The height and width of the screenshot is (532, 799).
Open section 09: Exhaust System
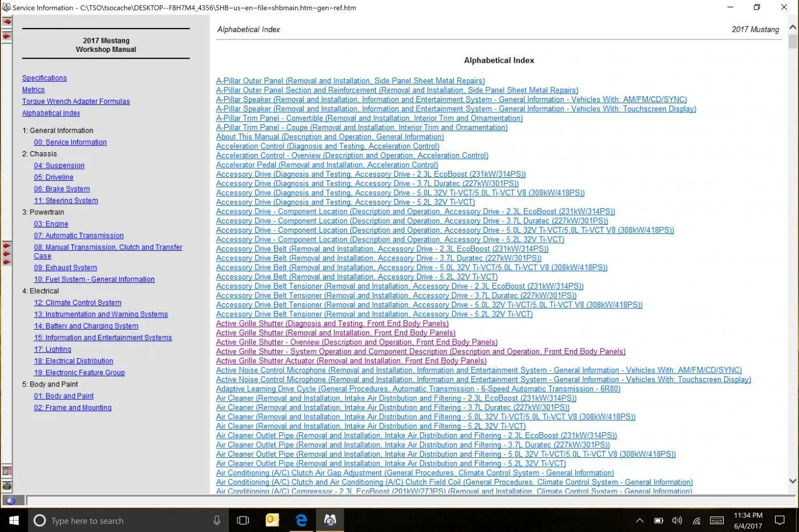(x=65, y=267)
